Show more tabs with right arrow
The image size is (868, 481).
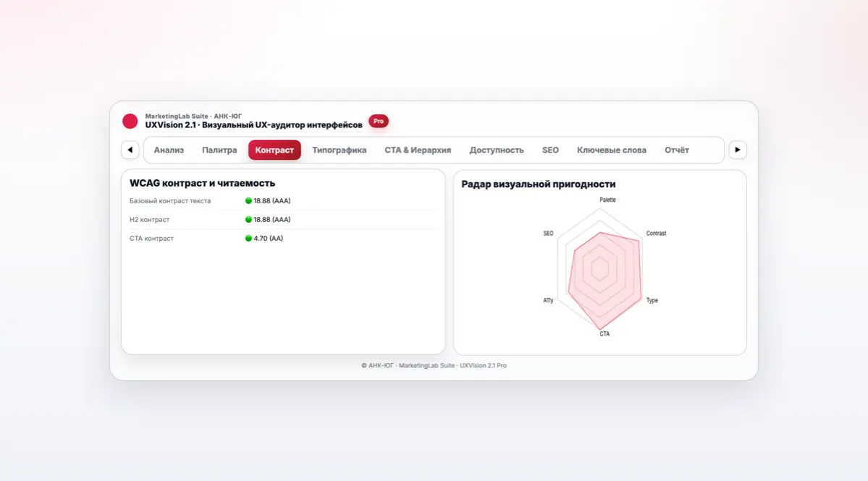[738, 150]
